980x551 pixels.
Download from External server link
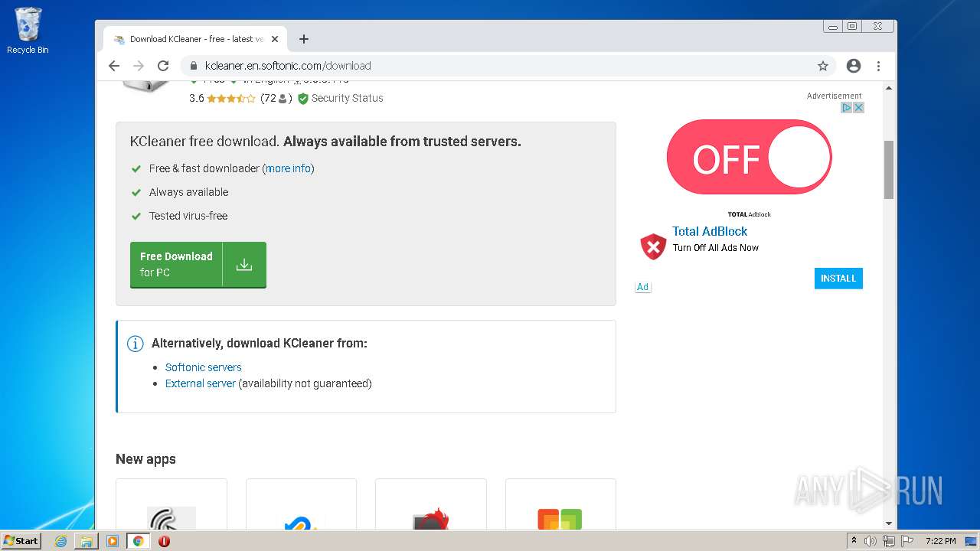[201, 383]
